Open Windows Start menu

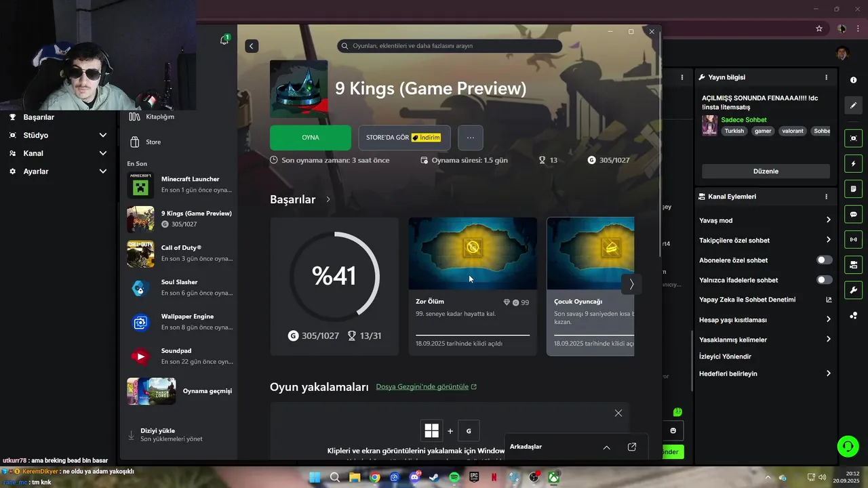tap(315, 477)
